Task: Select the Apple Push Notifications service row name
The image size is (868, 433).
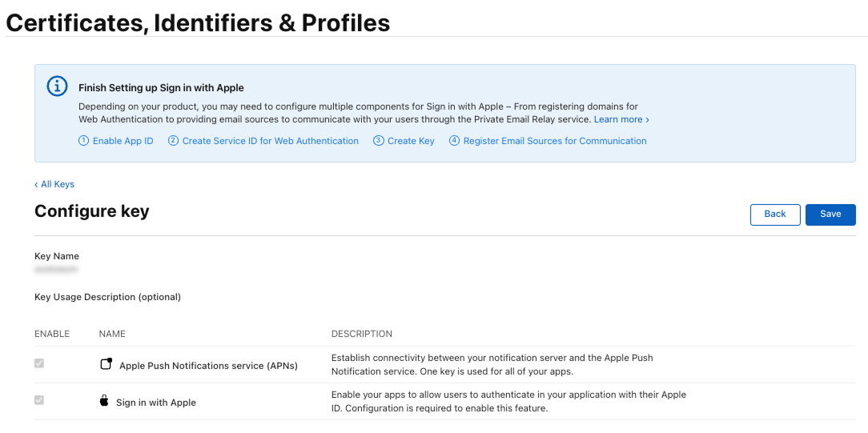Action: [208, 366]
